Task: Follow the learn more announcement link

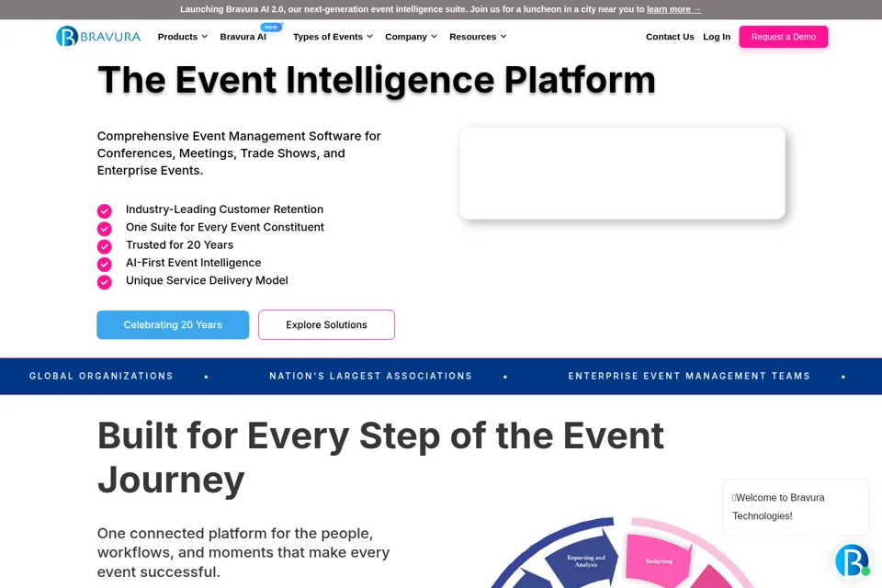Action: coord(673,9)
